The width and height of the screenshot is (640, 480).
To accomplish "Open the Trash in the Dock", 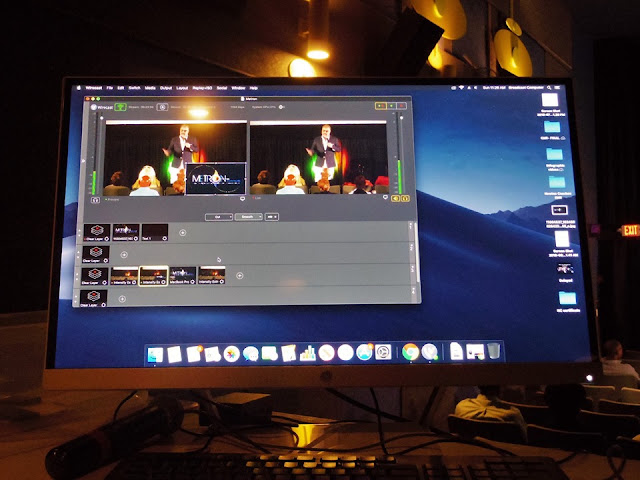I will click(x=493, y=351).
